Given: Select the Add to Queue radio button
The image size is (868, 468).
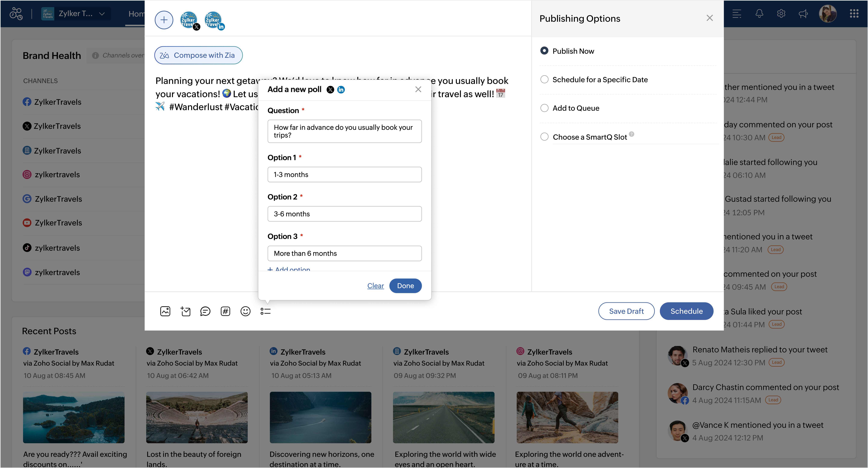Looking at the screenshot, I should point(544,108).
